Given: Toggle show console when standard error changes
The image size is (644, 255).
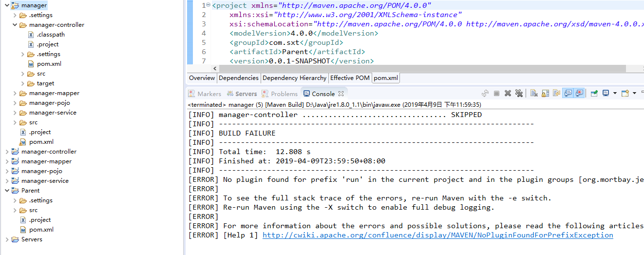Looking at the screenshot, I should pos(579,93).
